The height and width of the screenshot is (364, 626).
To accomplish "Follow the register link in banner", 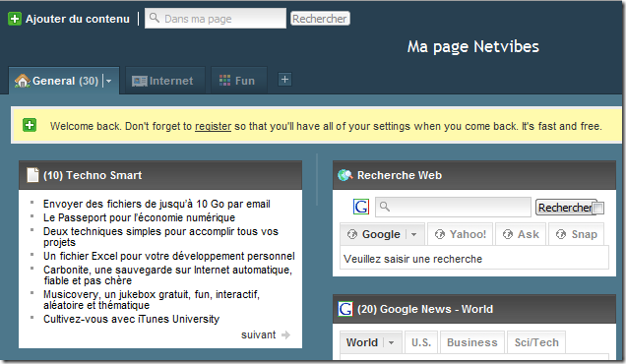I will (x=213, y=126).
